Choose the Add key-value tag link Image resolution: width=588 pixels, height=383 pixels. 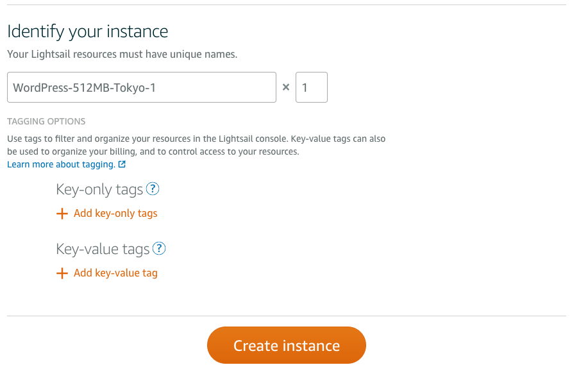115,273
